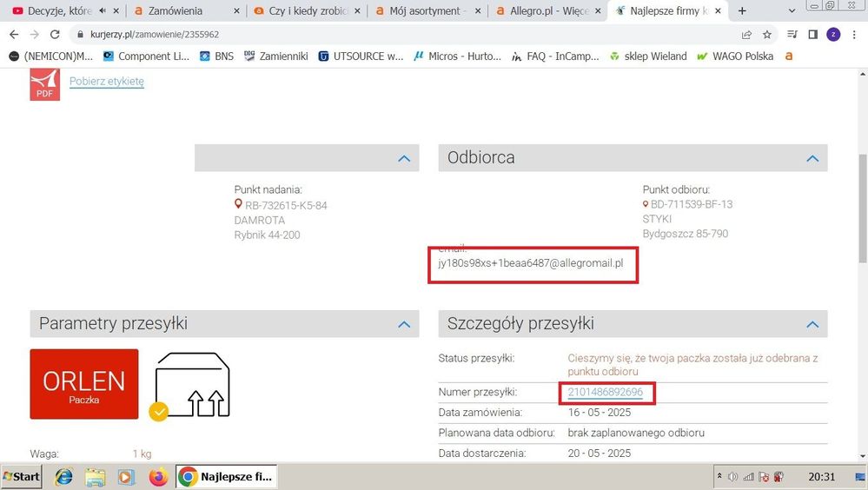This screenshot has height=490, width=868.
Task: Toggle browser side panel icon
Action: (x=812, y=35)
